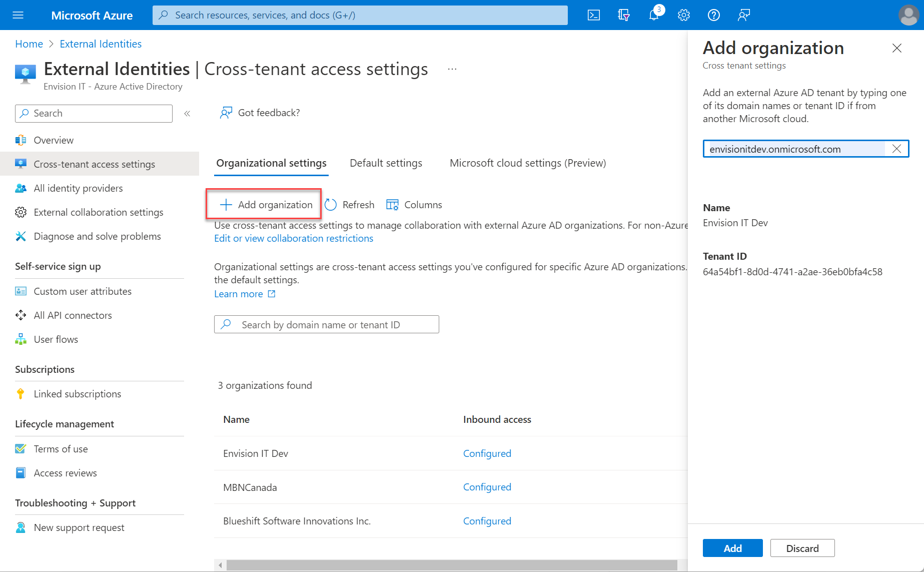
Task: Switch to Organizational settings tab
Action: pyautogui.click(x=271, y=163)
